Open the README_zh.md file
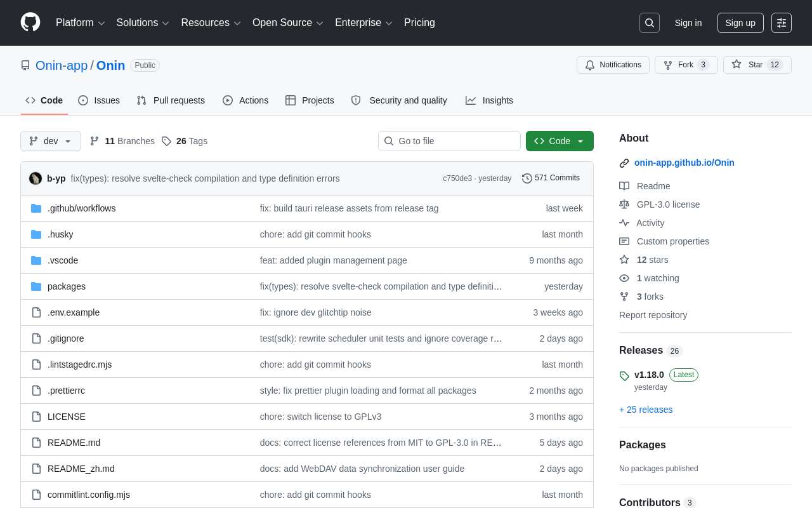Image resolution: width=812 pixels, height=508 pixels. [81, 469]
